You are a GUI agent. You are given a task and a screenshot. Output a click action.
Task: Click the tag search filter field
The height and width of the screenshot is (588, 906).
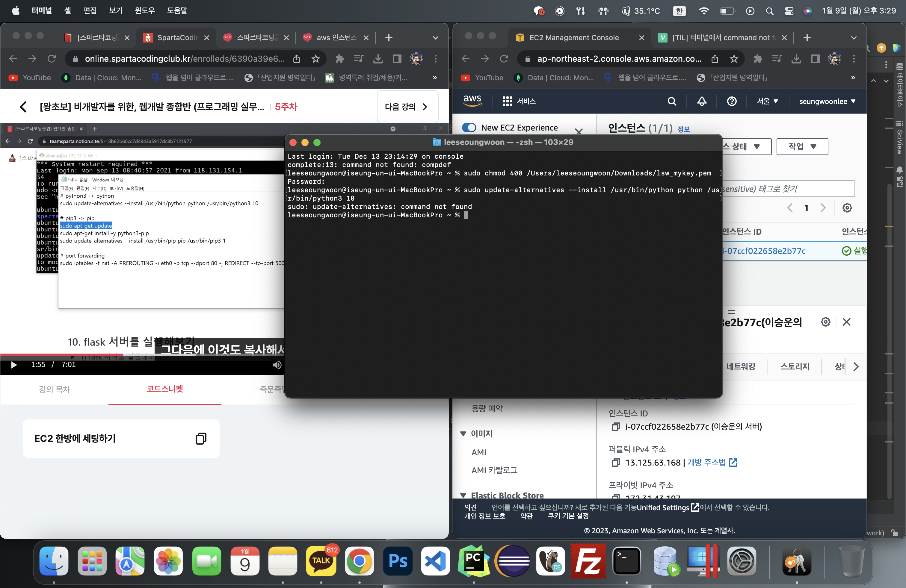(788, 189)
